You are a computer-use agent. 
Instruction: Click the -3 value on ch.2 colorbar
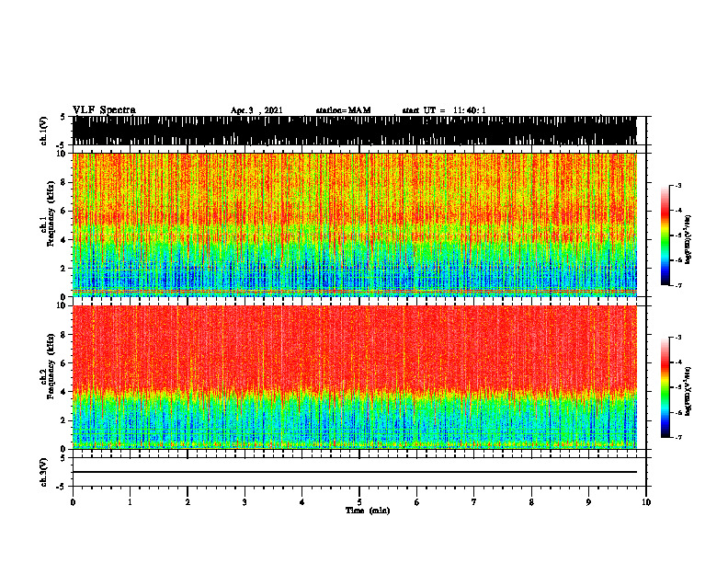pos(677,338)
